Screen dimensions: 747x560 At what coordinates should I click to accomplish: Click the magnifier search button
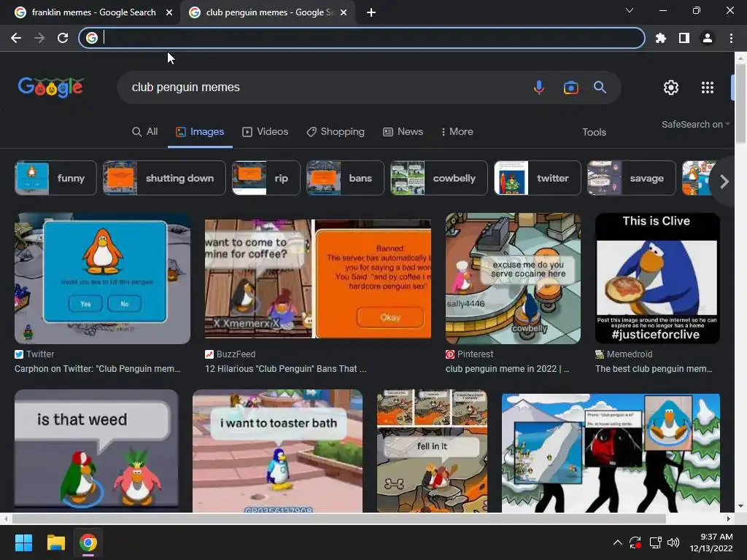click(600, 87)
